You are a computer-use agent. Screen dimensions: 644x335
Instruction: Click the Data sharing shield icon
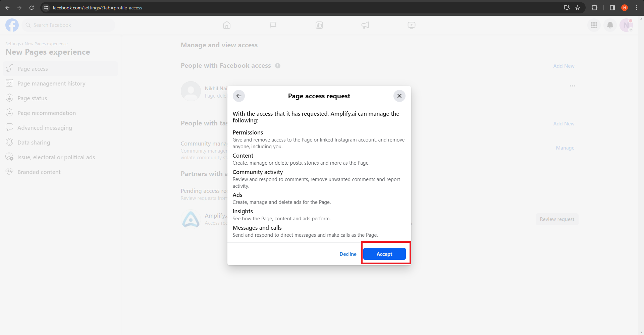[9, 142]
